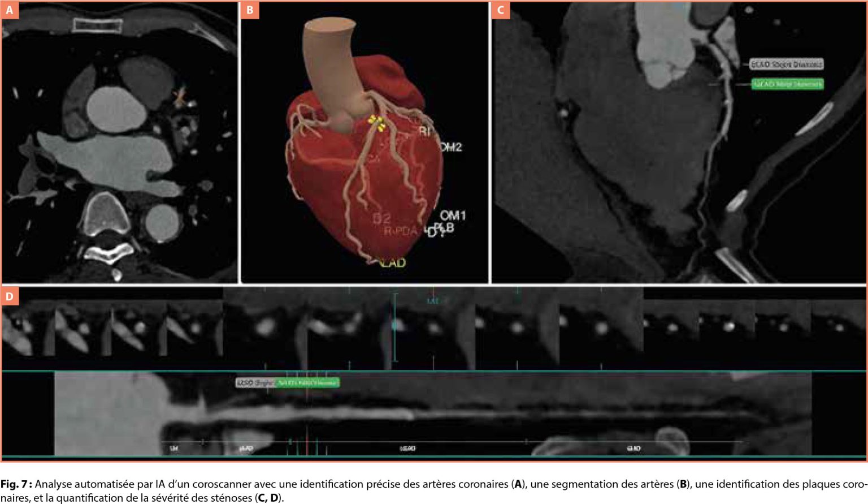Select the yellow plaque markers on 3D heart
Image resolution: width=868 pixels, height=504 pixels.
377,123
